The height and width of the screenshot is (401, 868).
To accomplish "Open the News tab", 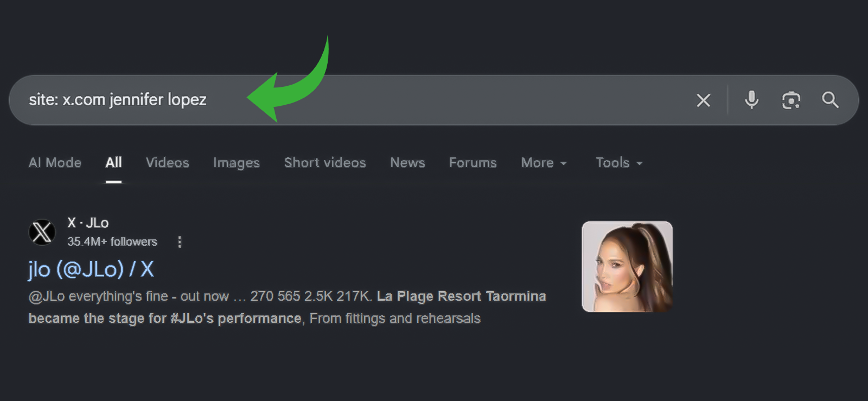I will click(x=407, y=163).
